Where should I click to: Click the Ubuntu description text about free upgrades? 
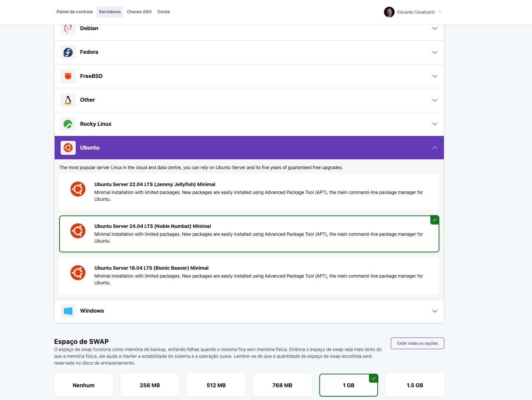click(x=201, y=168)
